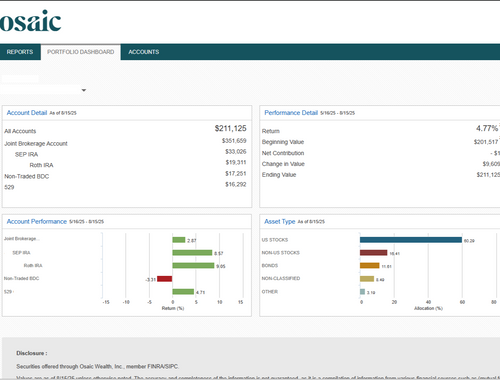Click the tan NON-CLASSIFIED allocation bar
This screenshot has width=500, height=380.
pyautogui.click(x=367, y=279)
